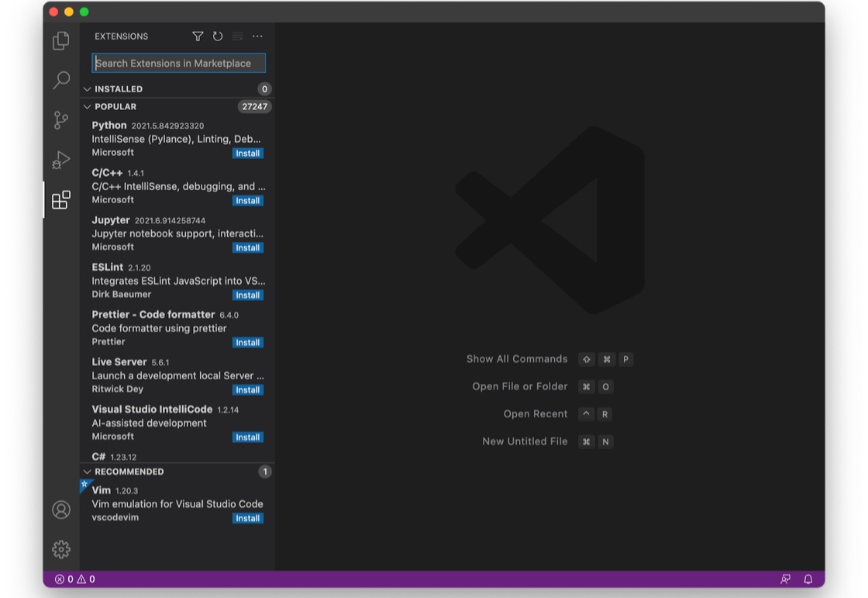This screenshot has width=868, height=598.
Task: Open the Accounts icon menu
Action: [x=61, y=510]
